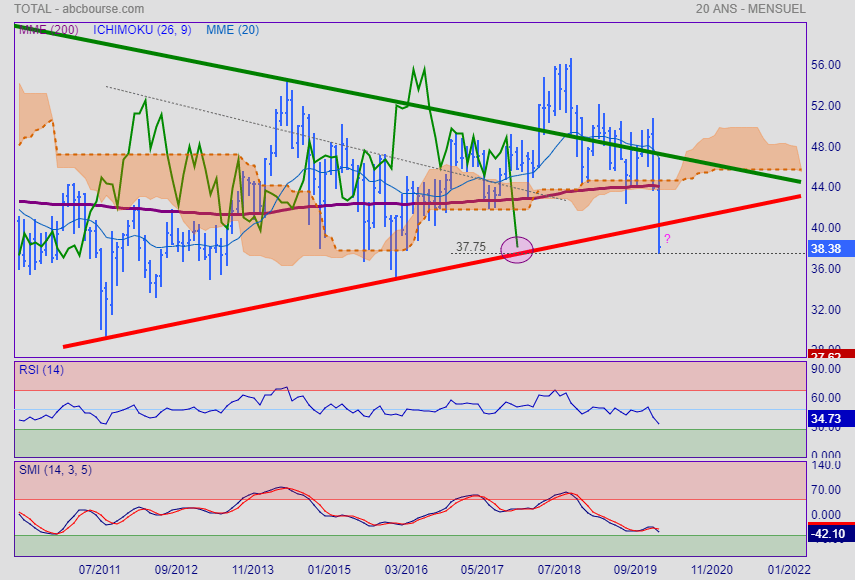Image resolution: width=855 pixels, height=580 pixels.
Task: Click the 32.00 price axis label
Action: point(826,310)
